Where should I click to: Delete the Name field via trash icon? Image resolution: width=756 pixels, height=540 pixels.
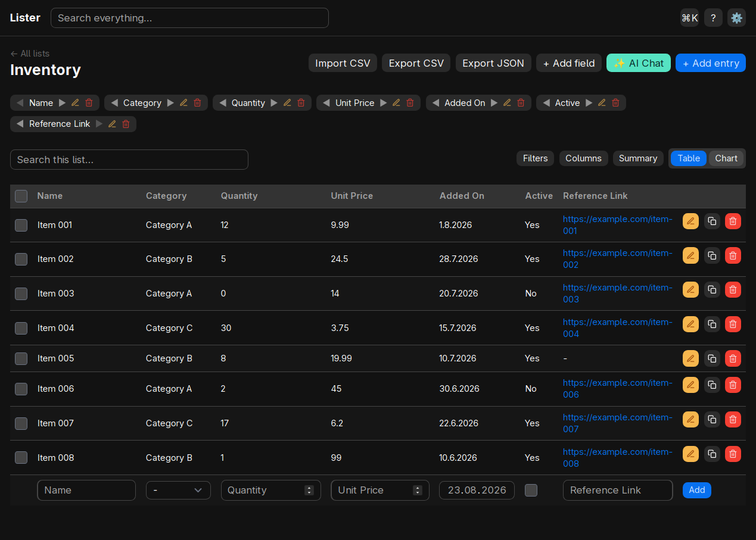pyautogui.click(x=89, y=103)
